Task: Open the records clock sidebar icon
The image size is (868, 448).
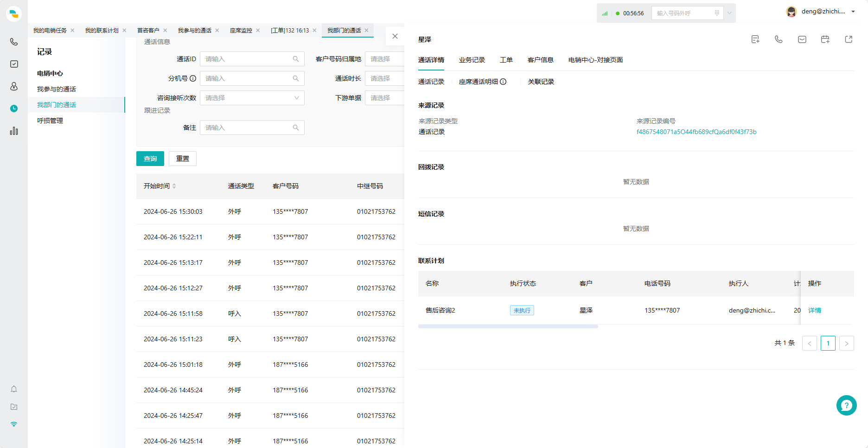Action: [x=14, y=109]
